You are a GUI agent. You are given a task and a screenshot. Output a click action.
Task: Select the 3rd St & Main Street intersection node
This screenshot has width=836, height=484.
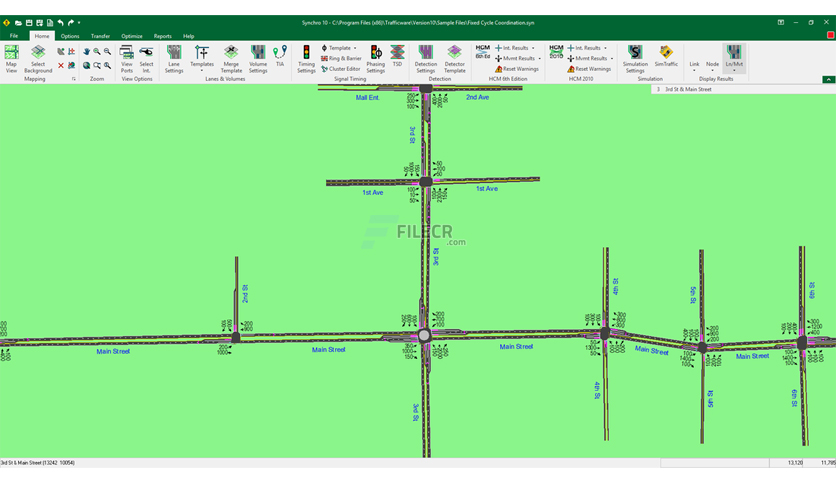(424, 335)
